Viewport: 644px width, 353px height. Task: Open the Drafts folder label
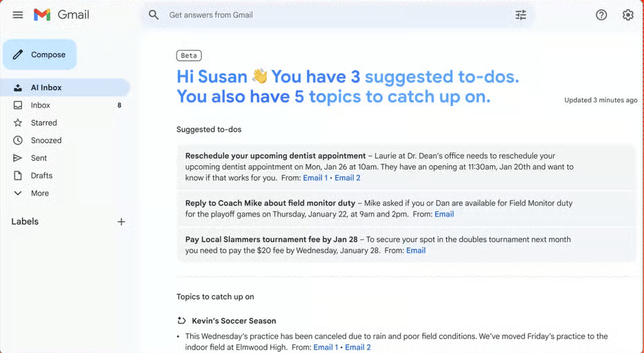point(41,176)
